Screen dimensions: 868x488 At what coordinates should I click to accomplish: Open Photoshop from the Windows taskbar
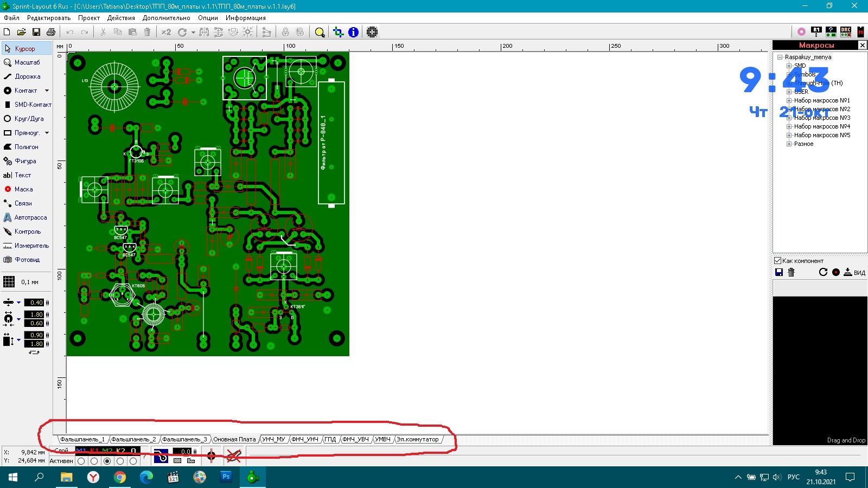pos(226,477)
